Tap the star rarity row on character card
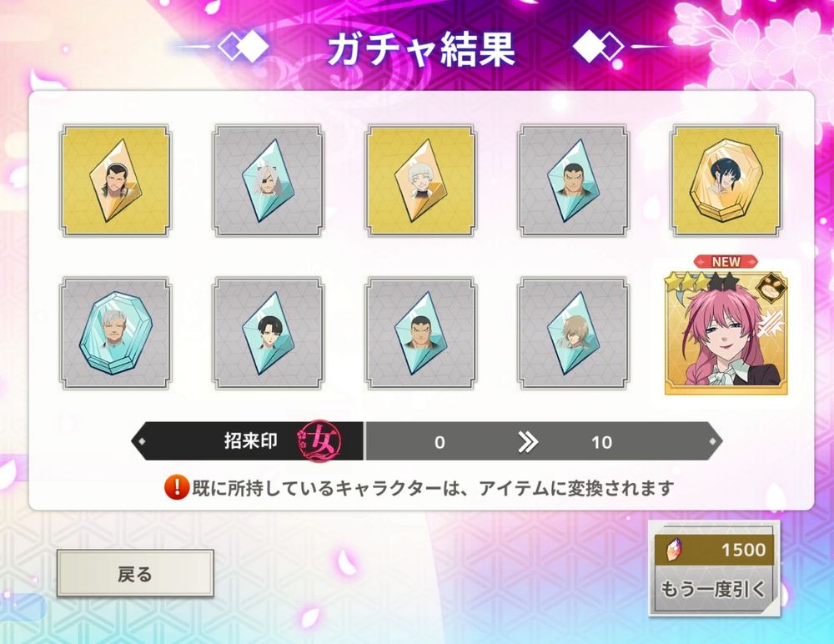 pos(701,280)
